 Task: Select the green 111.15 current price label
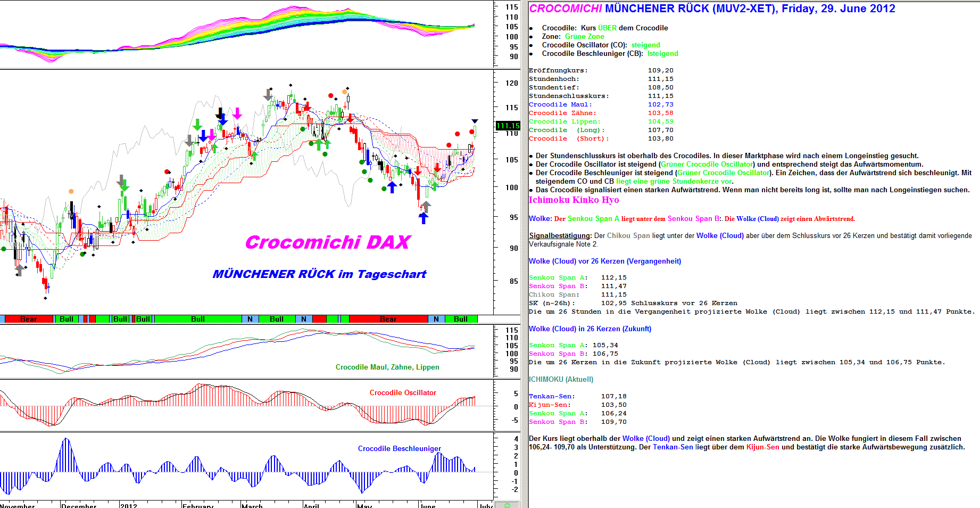tap(508, 126)
